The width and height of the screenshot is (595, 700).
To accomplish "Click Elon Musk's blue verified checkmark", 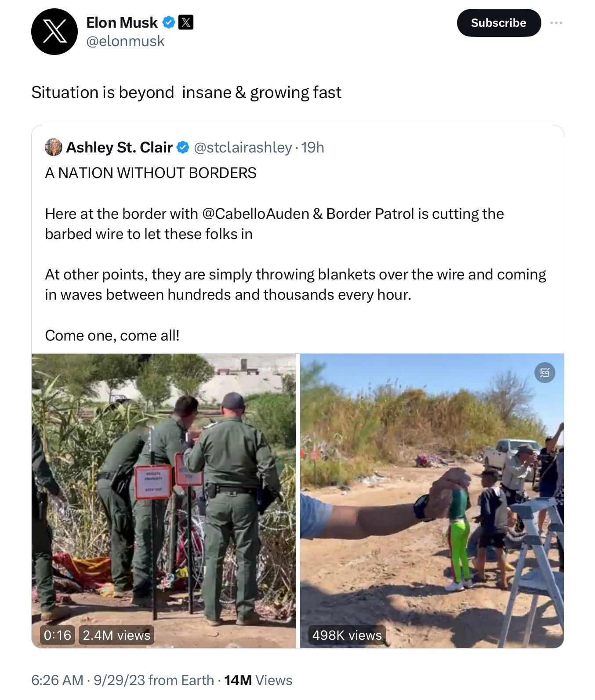I will 169,22.
